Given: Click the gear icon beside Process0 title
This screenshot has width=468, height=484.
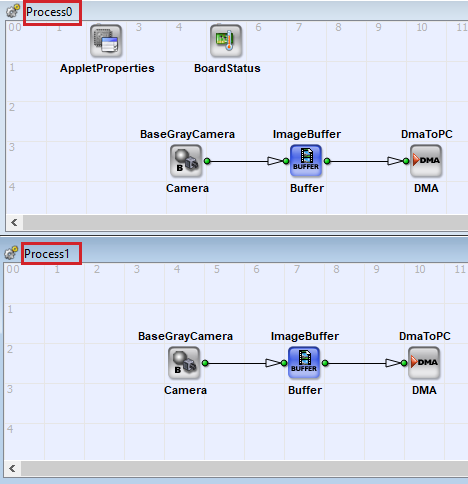Looking at the screenshot, I should coord(13,11).
